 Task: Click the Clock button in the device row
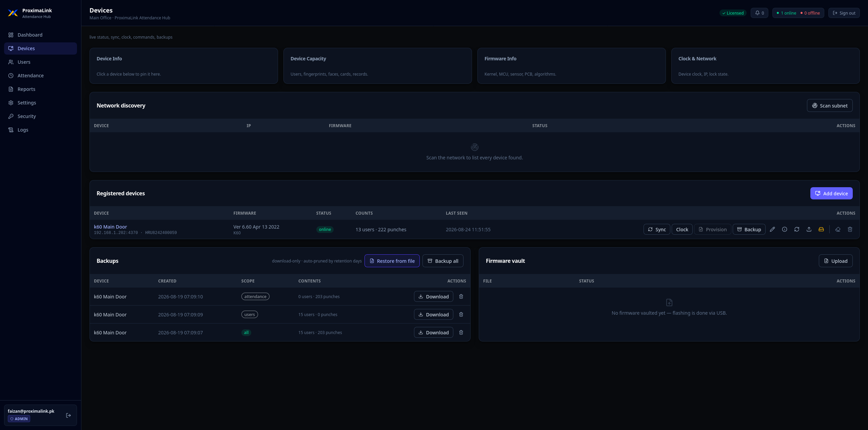[x=682, y=230]
